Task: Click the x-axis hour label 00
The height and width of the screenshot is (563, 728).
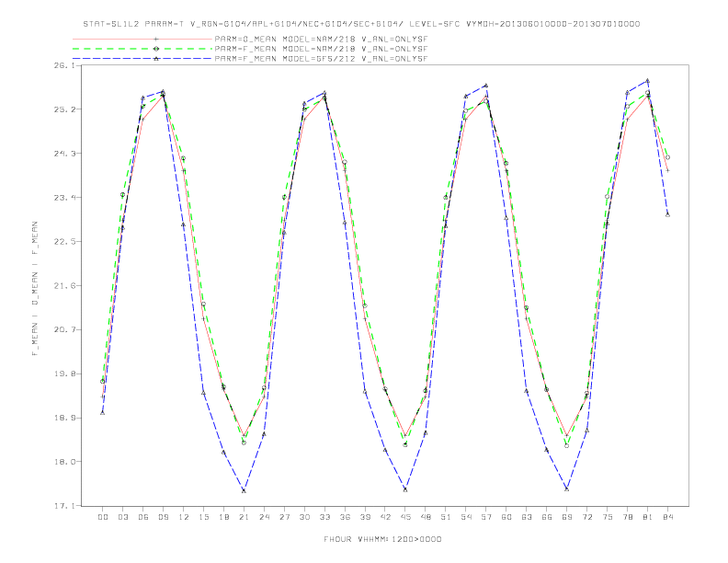Action: 103,517
